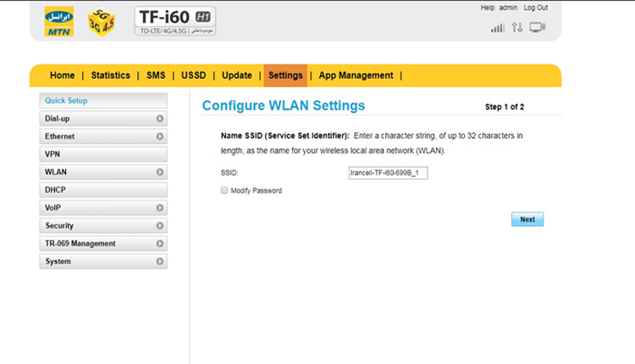Click the Log Out link
This screenshot has width=635, height=364.
click(x=535, y=8)
